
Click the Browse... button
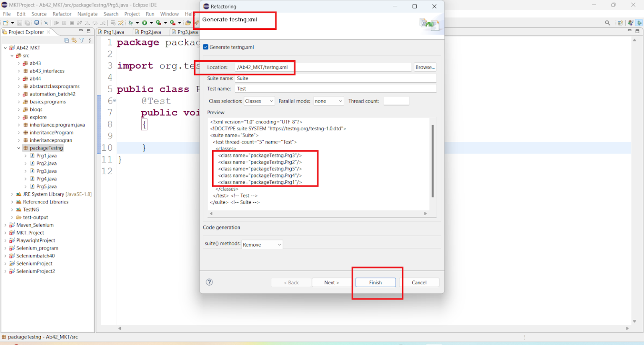tap(425, 67)
